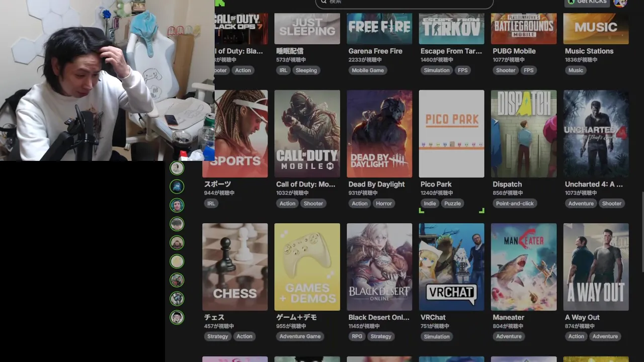Select the Strategy tag under チェス
This screenshot has width=644, height=362.
(218, 336)
